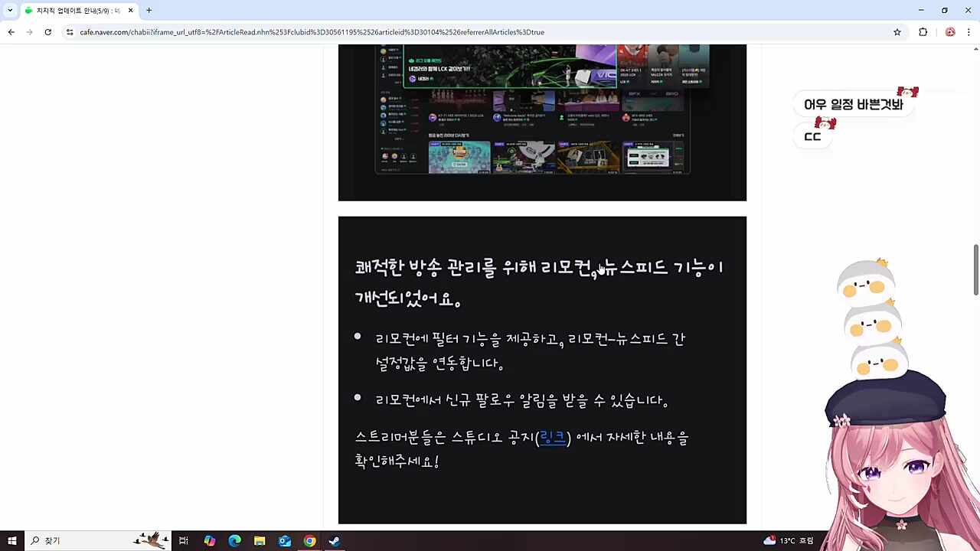The height and width of the screenshot is (551, 980).
Task: Open Task View on the taskbar
Action: (x=184, y=540)
